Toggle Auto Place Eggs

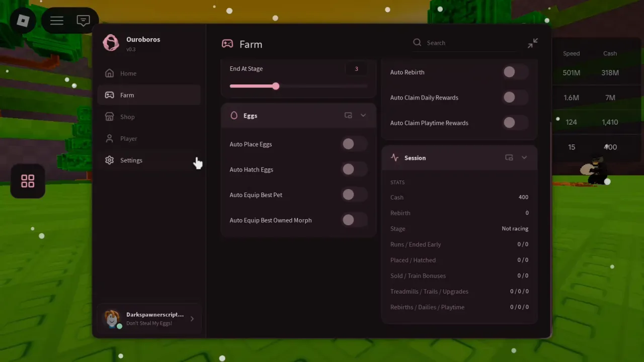tap(354, 144)
